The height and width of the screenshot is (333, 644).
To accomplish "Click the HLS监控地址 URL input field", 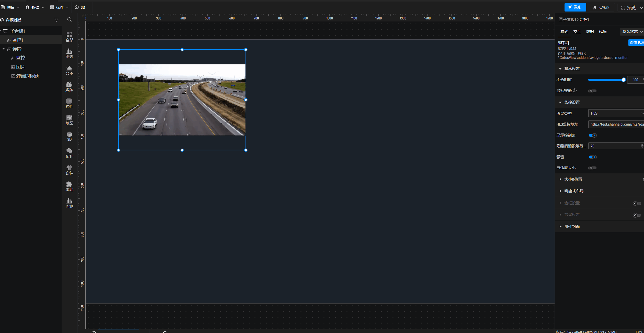I will [616, 124].
